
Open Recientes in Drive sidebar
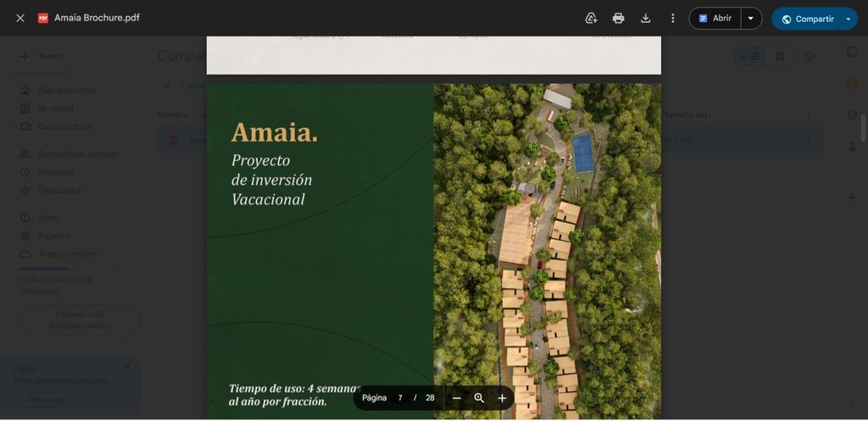pos(55,172)
